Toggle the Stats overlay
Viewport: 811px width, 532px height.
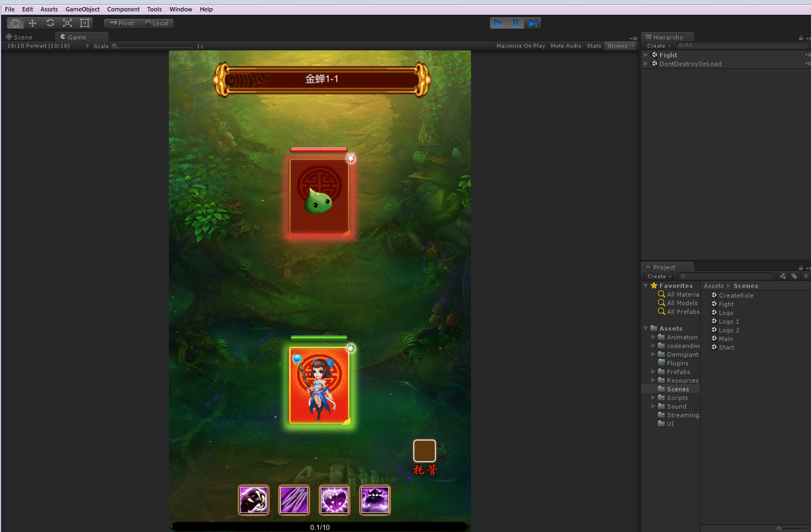594,46
